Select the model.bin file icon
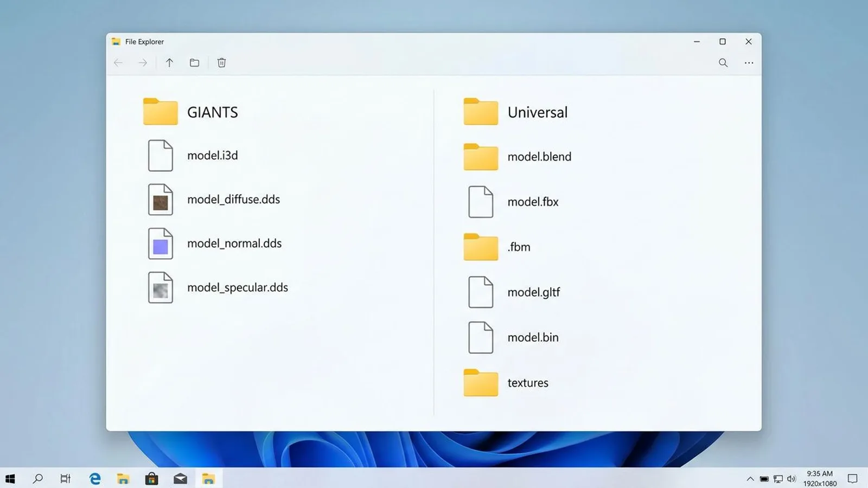The width and height of the screenshot is (868, 488). 481,337
